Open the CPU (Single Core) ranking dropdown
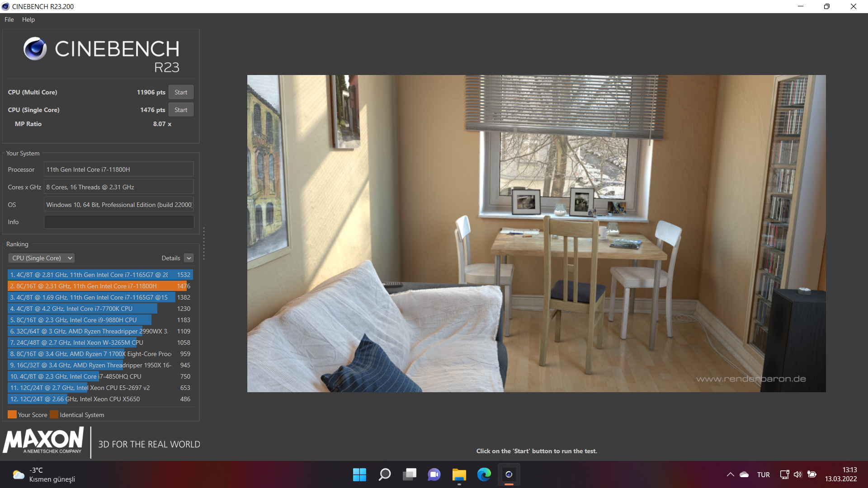This screenshot has width=868, height=488. pyautogui.click(x=41, y=258)
